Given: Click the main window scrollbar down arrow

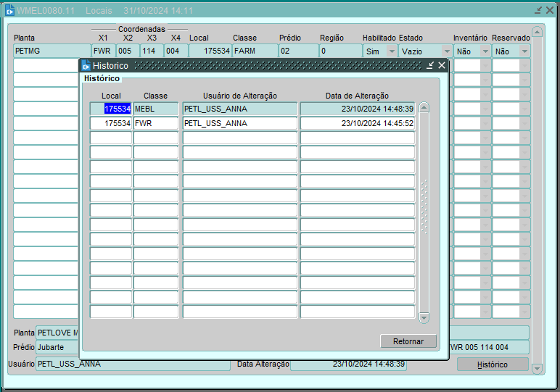Looking at the screenshot, I should (x=537, y=369).
